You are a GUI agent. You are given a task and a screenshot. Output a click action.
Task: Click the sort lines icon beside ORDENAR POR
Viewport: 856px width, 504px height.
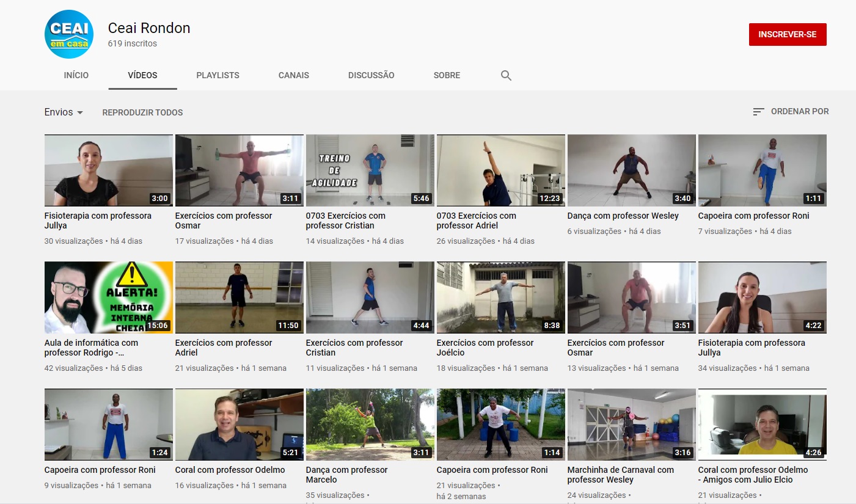[x=758, y=112]
